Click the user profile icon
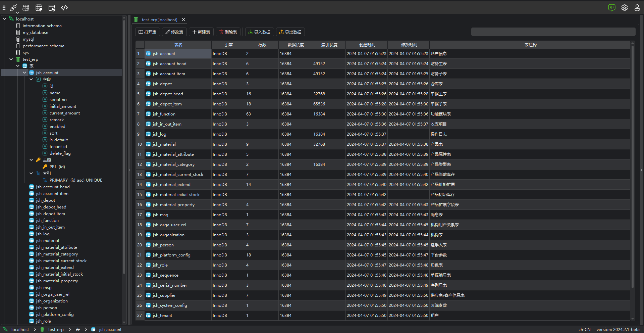This screenshot has height=333, width=644. [x=637, y=8]
